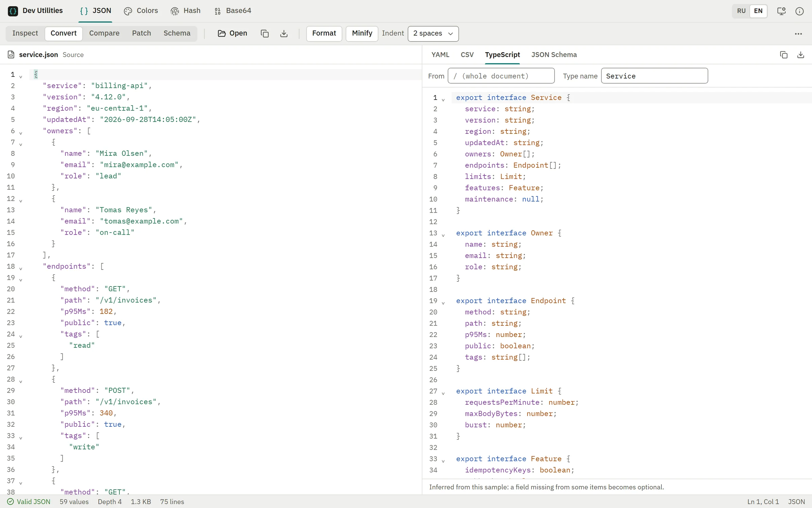Open the Base64 tool tab
Screen dimensions: 812x508
tap(233, 11)
